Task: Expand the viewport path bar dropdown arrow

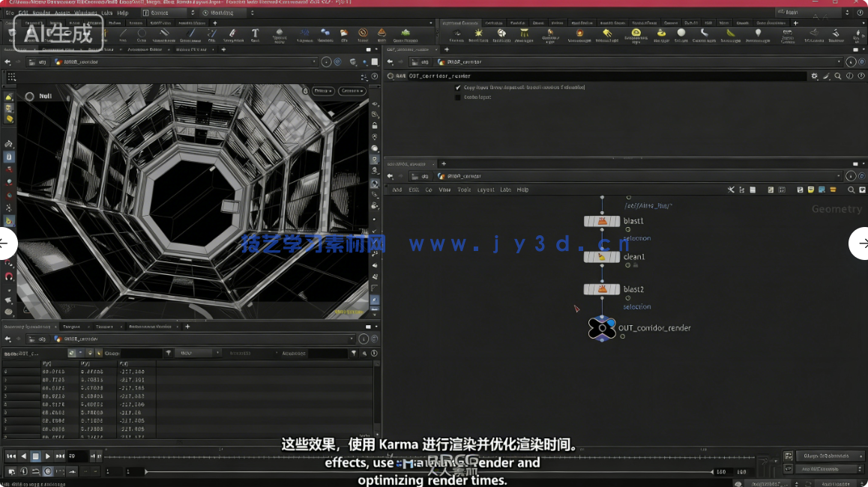Action: pyautogui.click(x=314, y=62)
